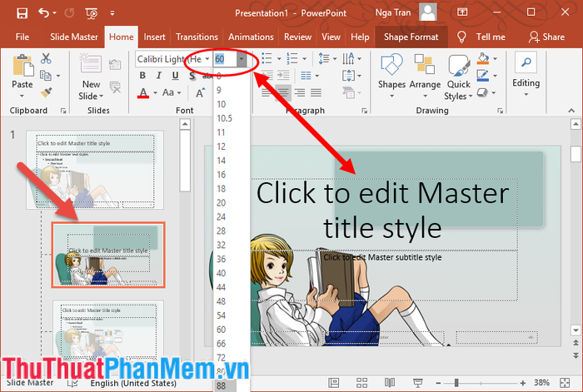Viewport: 583px width, 392px height.
Task: Toggle Italic formatting
Action: (159, 76)
